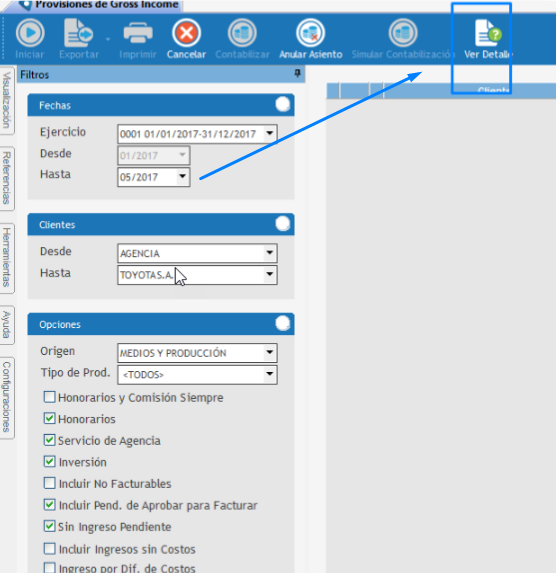This screenshot has height=573, width=556.
Task: Collapse the Opciones section round button
Action: (283, 324)
